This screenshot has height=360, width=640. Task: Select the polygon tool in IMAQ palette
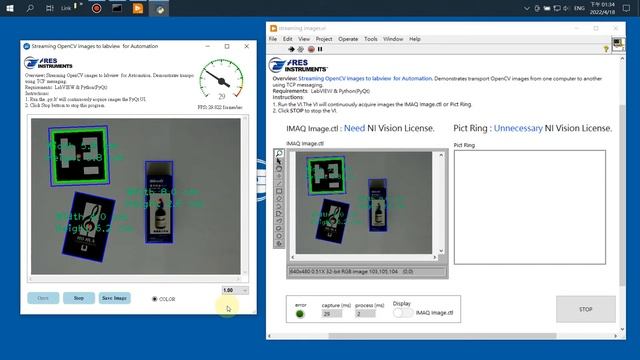point(279,213)
